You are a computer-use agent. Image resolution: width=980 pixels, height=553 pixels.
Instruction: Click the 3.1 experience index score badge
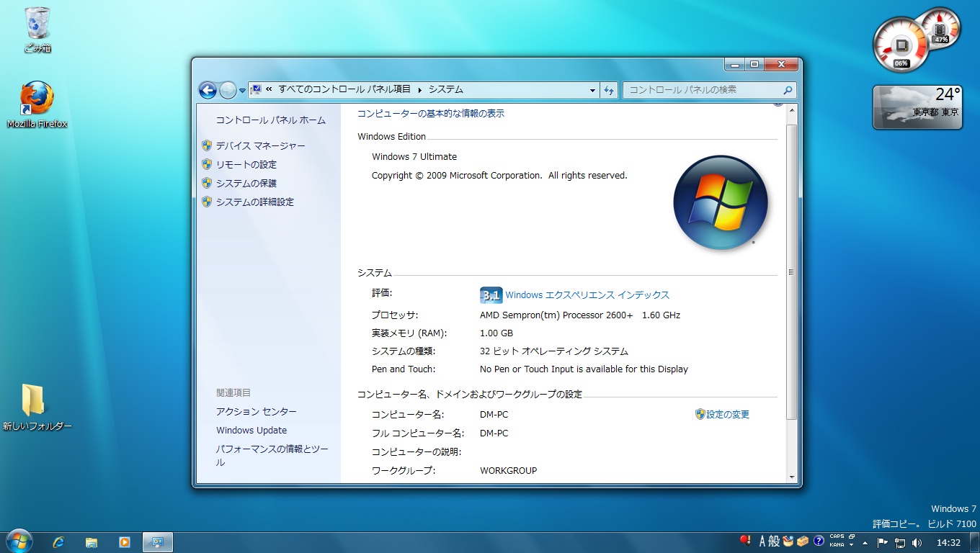pos(491,295)
